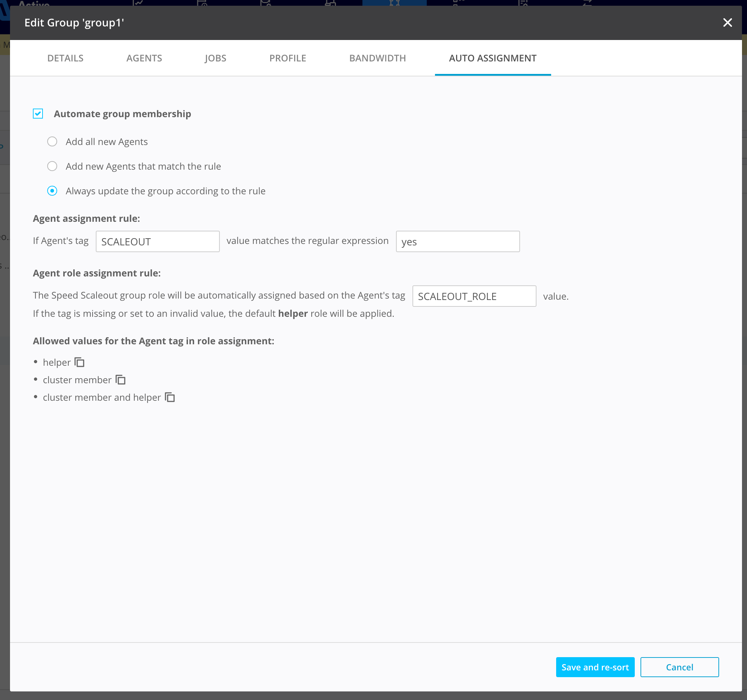Copy the 'helper' role value

[79, 362]
